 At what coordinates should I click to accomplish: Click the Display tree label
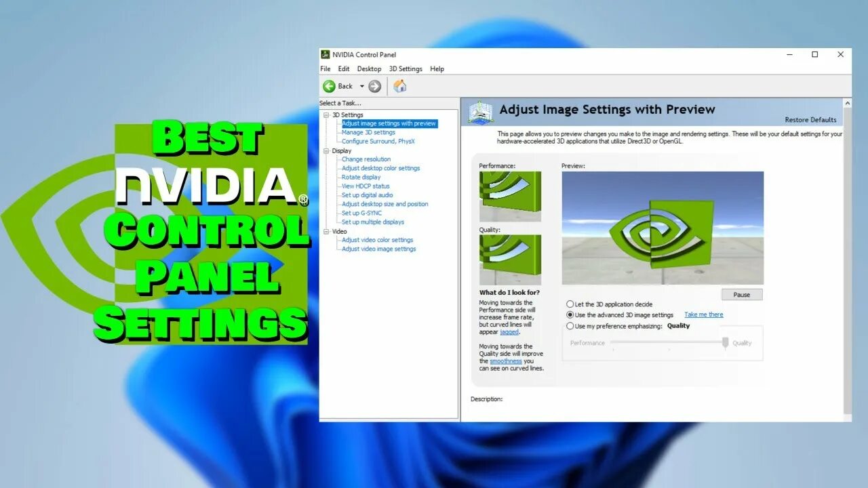(x=342, y=151)
